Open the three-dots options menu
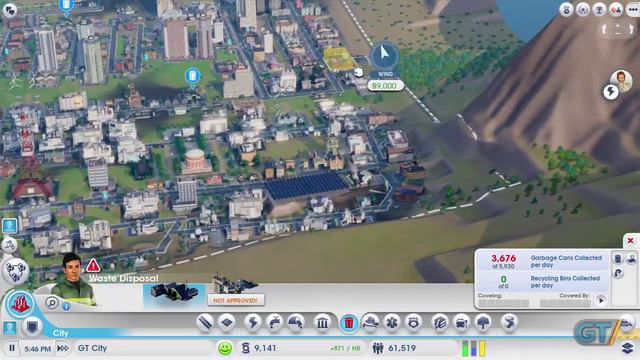 pyautogui.click(x=632, y=9)
